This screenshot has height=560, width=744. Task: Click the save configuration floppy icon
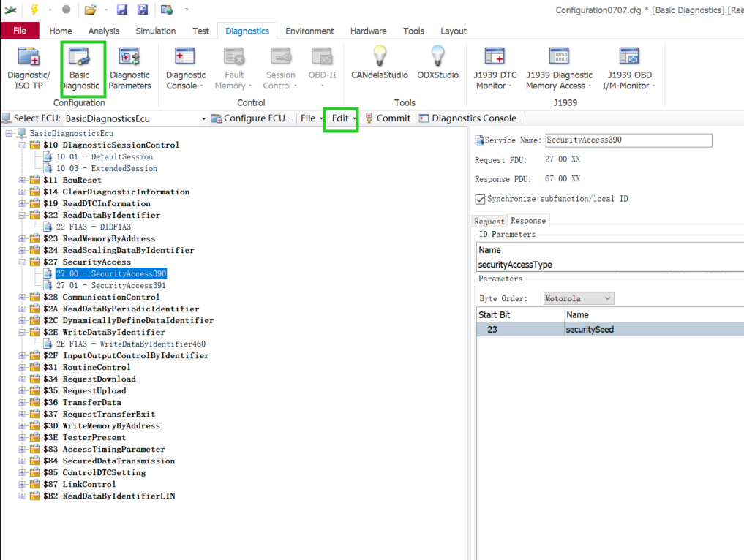122,10
